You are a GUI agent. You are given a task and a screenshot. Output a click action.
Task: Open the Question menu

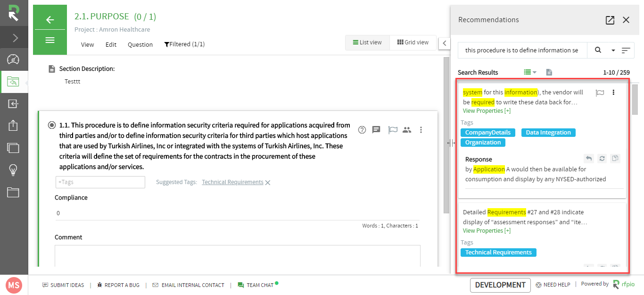(140, 44)
